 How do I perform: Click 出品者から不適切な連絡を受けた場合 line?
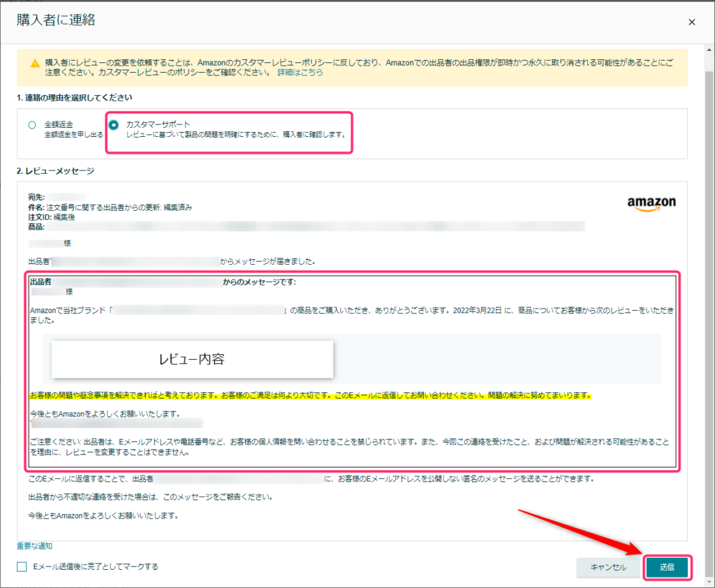[150, 497]
